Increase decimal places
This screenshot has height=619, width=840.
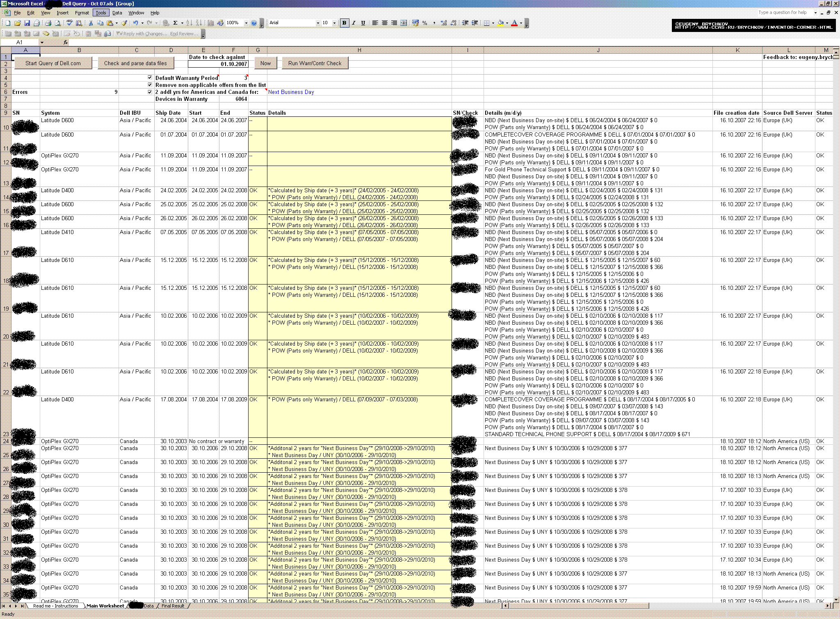(444, 23)
